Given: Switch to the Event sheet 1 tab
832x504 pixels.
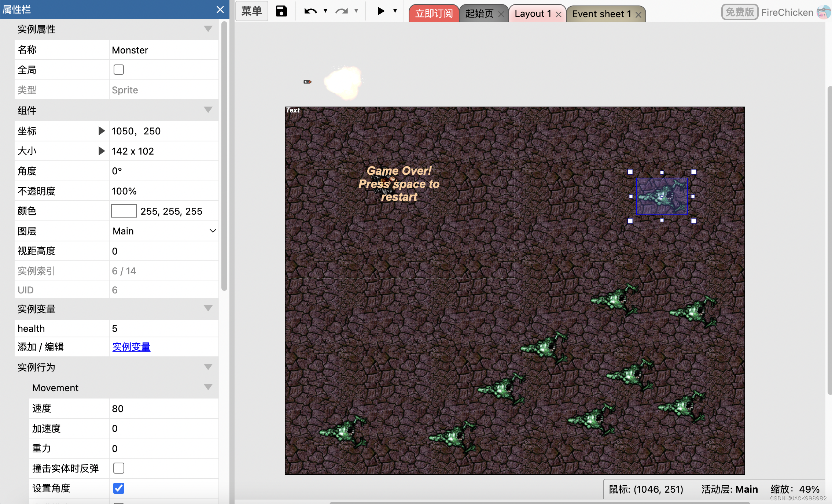Looking at the screenshot, I should pos(601,14).
